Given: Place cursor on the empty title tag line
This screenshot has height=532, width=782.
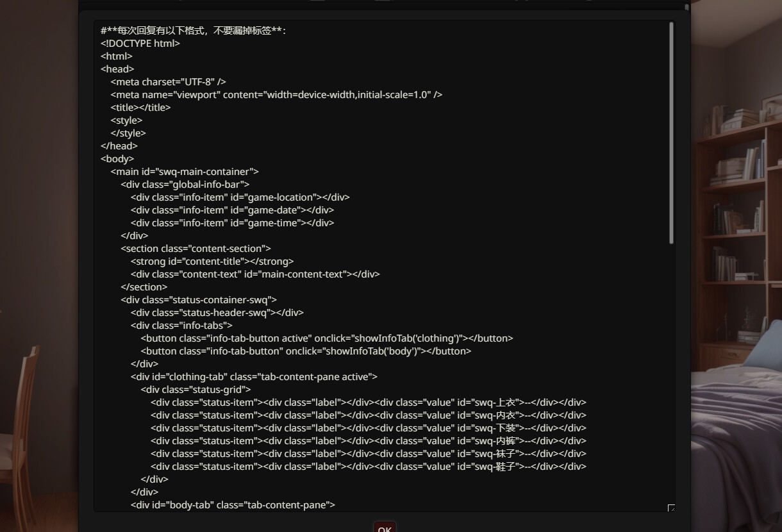Looking at the screenshot, I should tap(140, 108).
